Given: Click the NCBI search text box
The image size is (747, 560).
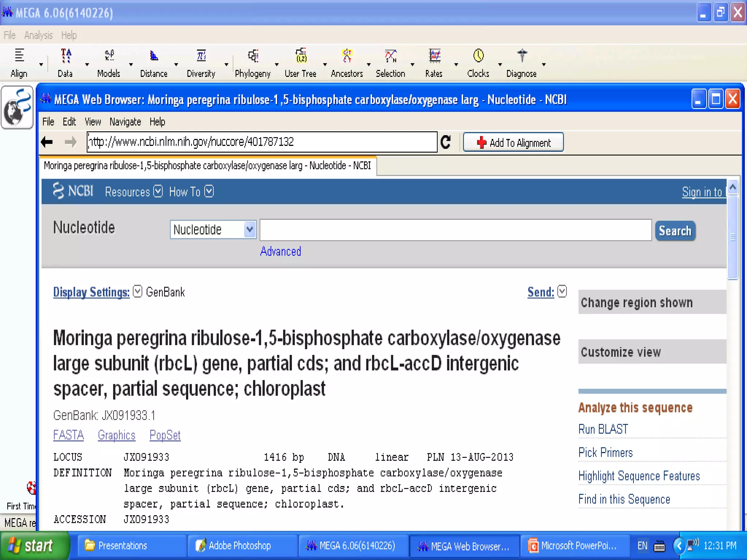Looking at the screenshot, I should 456,230.
